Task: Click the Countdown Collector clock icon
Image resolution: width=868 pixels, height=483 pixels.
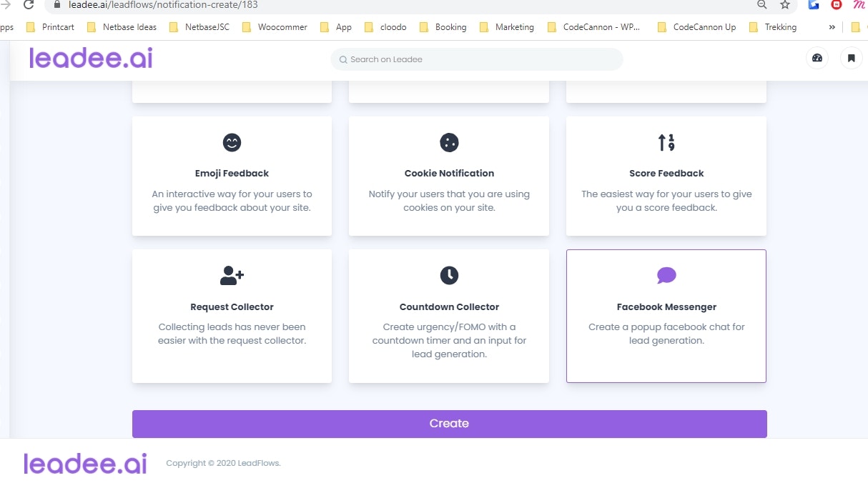Action: point(449,276)
